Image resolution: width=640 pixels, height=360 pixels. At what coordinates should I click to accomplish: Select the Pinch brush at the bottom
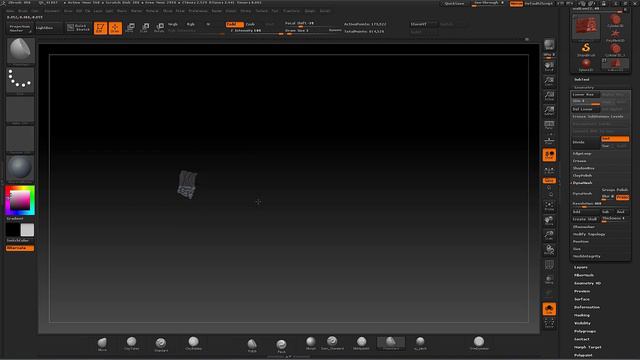[281, 346]
